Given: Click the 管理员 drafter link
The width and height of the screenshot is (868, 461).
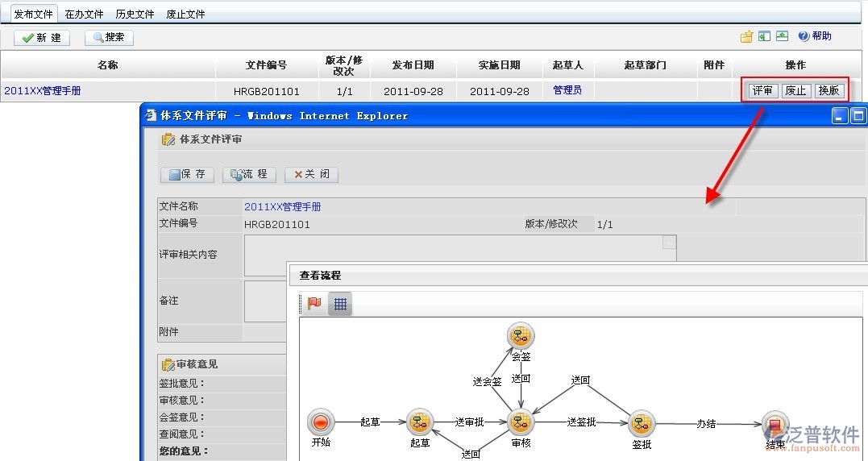Looking at the screenshot, I should click(x=567, y=90).
